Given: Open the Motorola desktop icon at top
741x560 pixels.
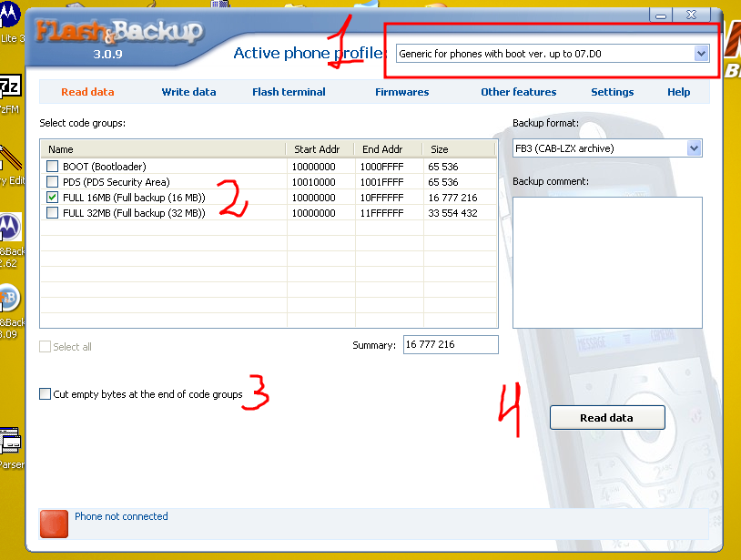Looking at the screenshot, I should click(9, 15).
